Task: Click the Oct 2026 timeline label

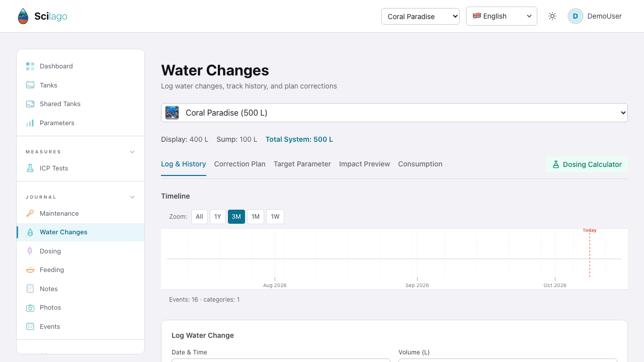Action: coord(555,285)
